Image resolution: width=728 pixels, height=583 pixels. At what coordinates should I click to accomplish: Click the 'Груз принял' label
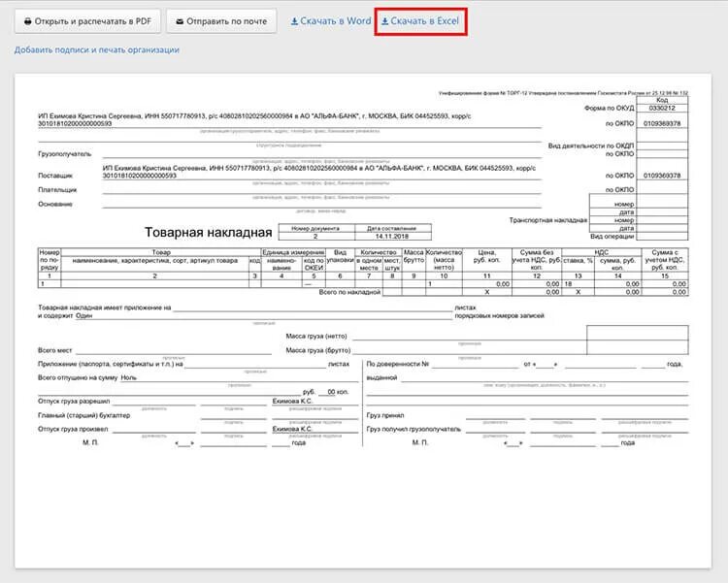tap(385, 415)
